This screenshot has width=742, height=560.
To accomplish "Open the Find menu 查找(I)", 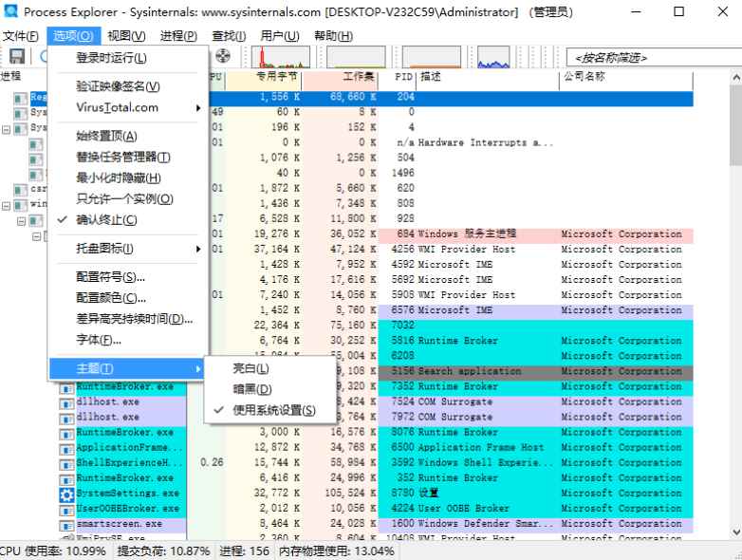I will click(229, 36).
